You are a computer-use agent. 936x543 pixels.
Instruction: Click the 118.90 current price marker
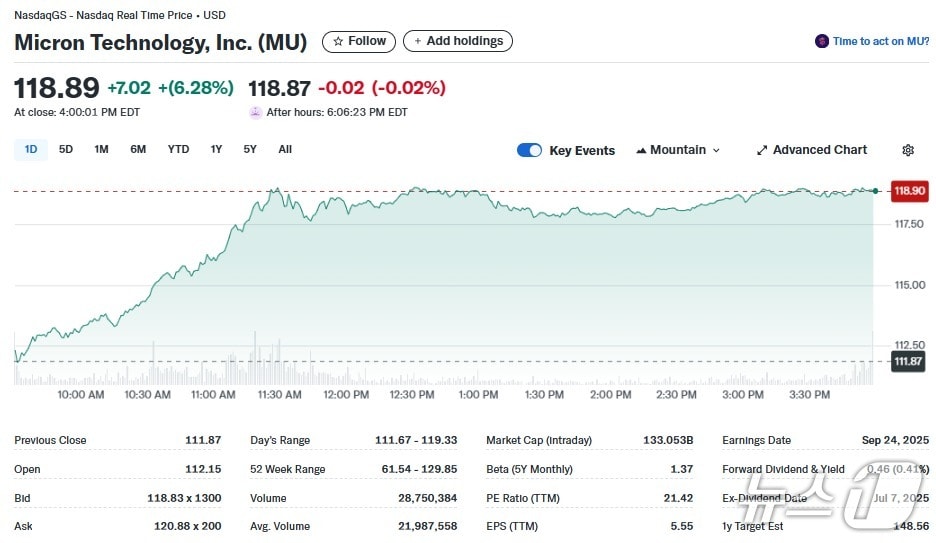coord(909,190)
